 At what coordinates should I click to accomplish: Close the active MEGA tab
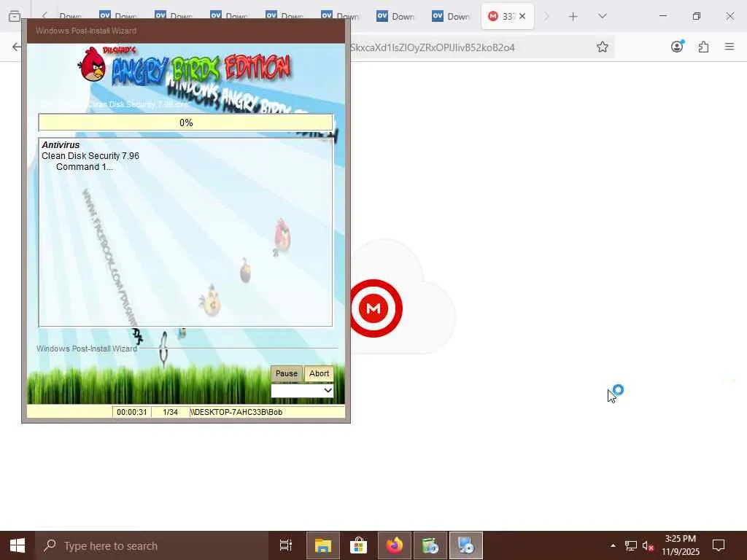click(x=522, y=16)
